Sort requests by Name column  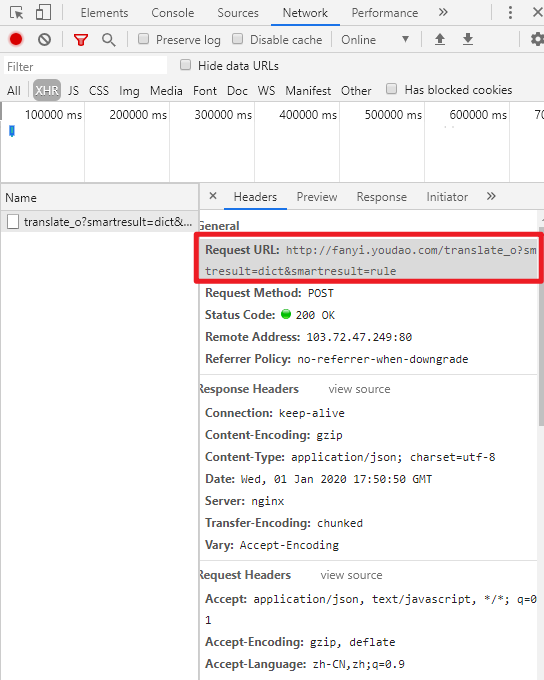click(99, 198)
